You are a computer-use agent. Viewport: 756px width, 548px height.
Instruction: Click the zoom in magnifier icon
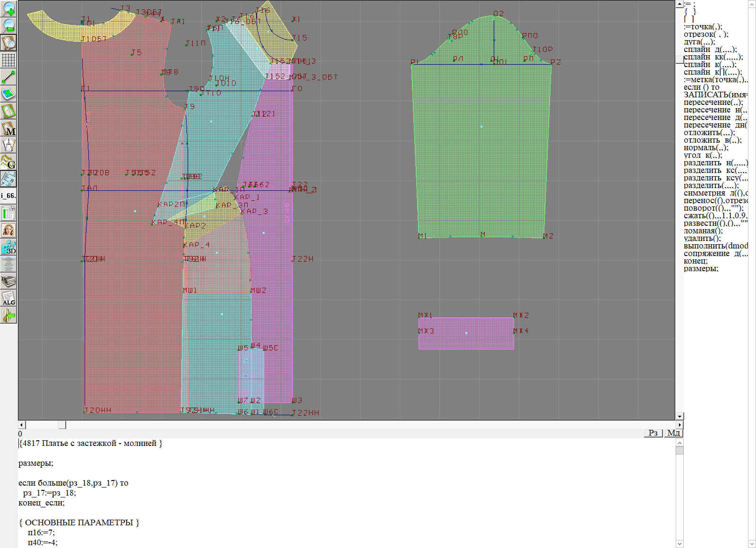[9, 9]
